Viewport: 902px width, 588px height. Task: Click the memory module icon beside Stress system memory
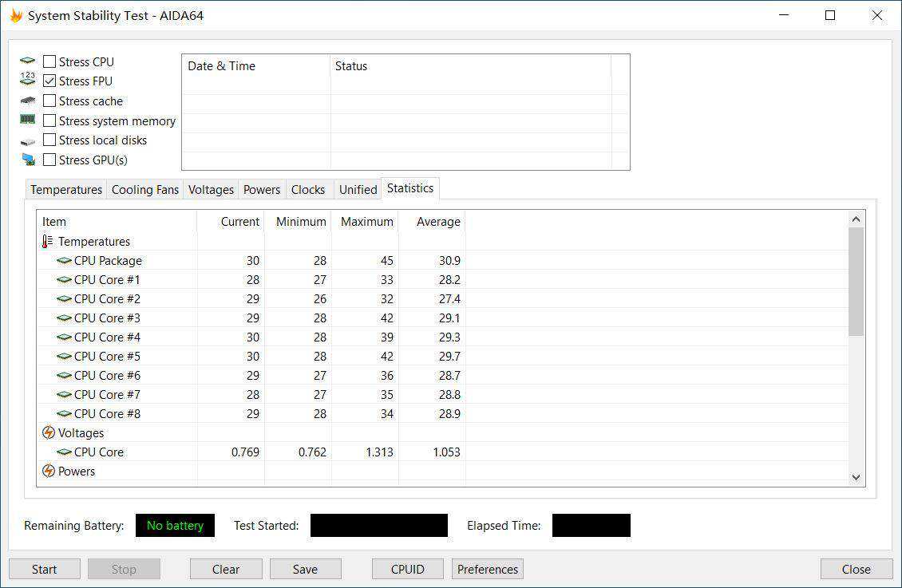(x=28, y=120)
